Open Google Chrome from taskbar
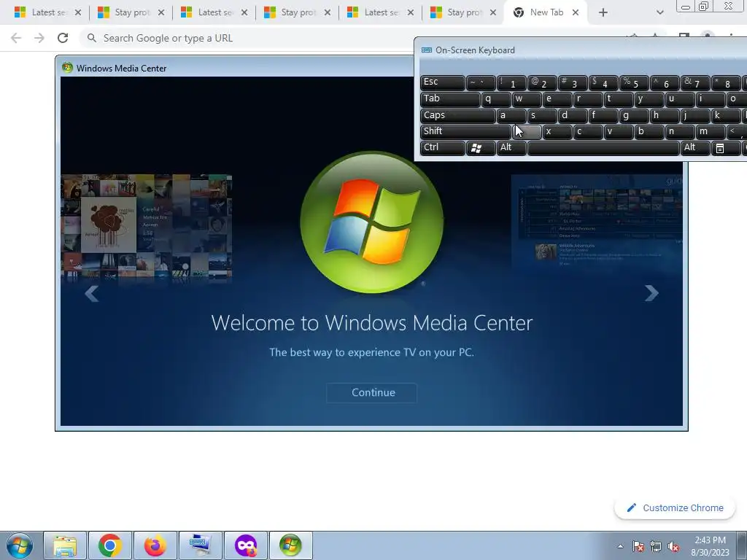The height and width of the screenshot is (560, 747). click(110, 545)
